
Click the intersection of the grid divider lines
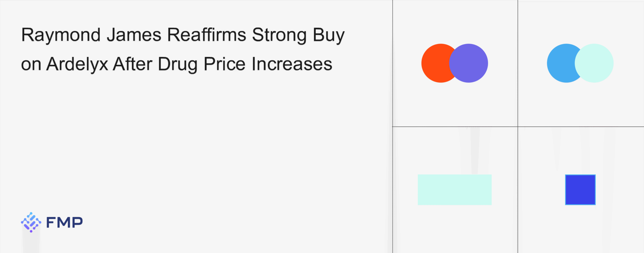pos(518,127)
